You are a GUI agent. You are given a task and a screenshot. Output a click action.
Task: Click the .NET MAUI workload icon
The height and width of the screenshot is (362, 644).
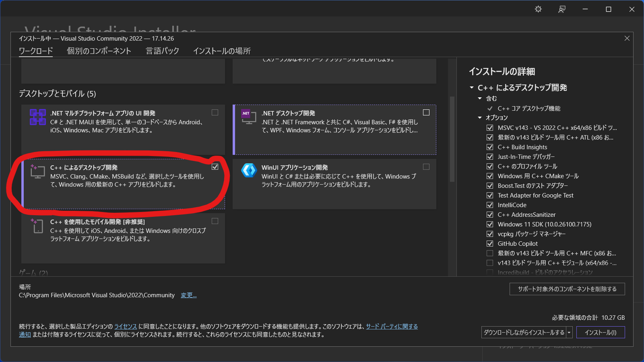(x=38, y=117)
